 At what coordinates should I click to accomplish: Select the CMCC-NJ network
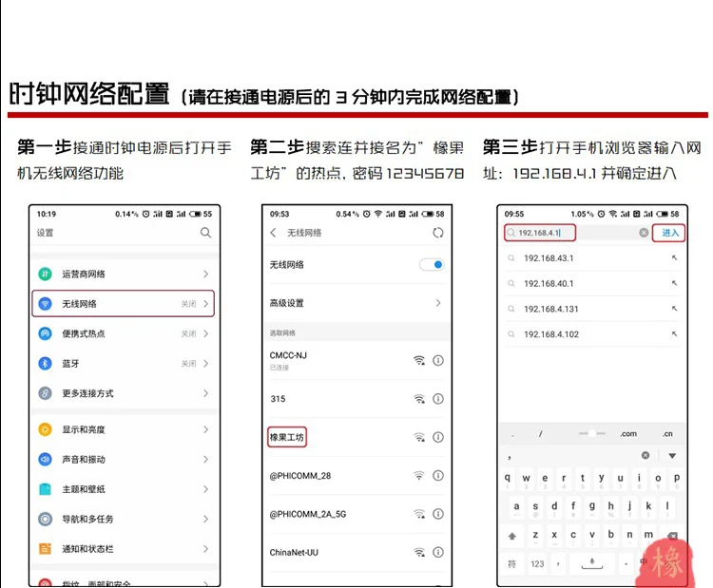(356, 360)
